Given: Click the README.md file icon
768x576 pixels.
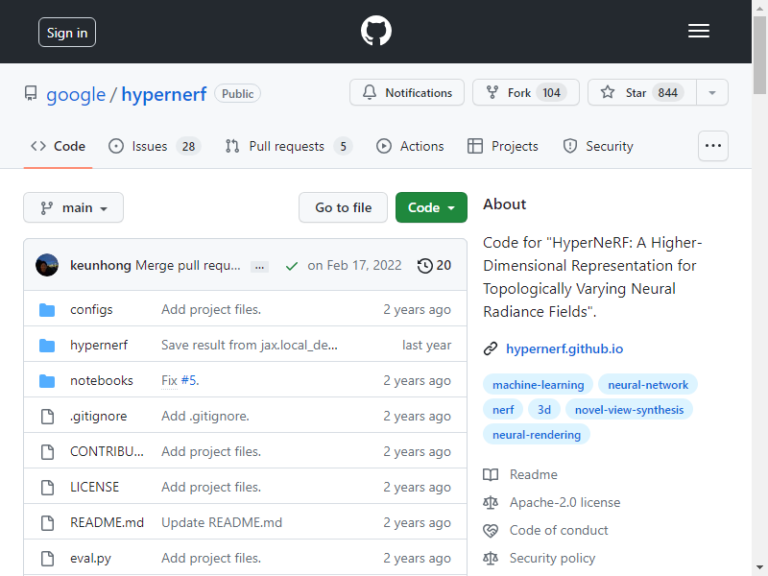Looking at the screenshot, I should (x=48, y=523).
